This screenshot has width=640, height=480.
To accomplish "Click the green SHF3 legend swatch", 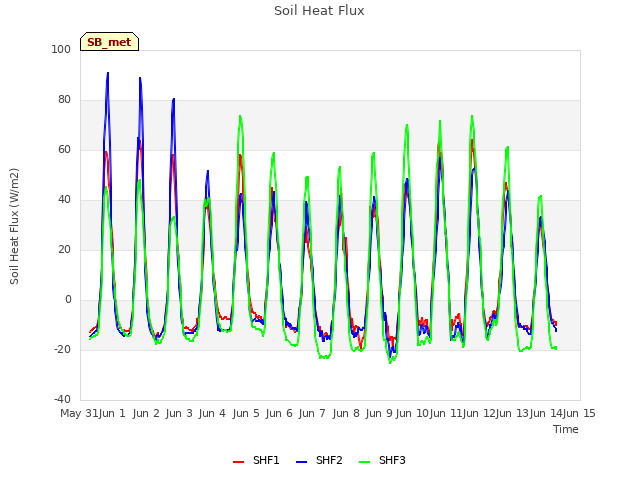I will [x=364, y=462].
